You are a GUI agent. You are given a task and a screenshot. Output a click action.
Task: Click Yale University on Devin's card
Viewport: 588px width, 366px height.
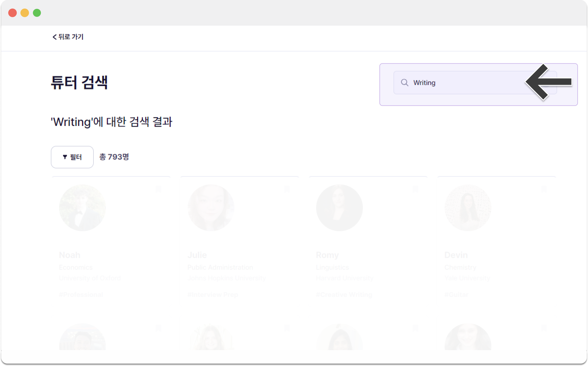467,278
